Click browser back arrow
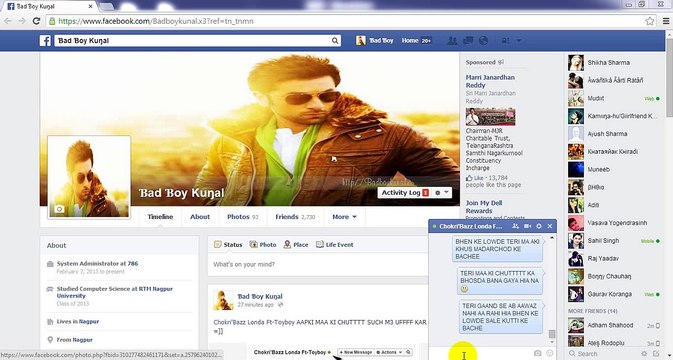673x360 pixels. 8,21
